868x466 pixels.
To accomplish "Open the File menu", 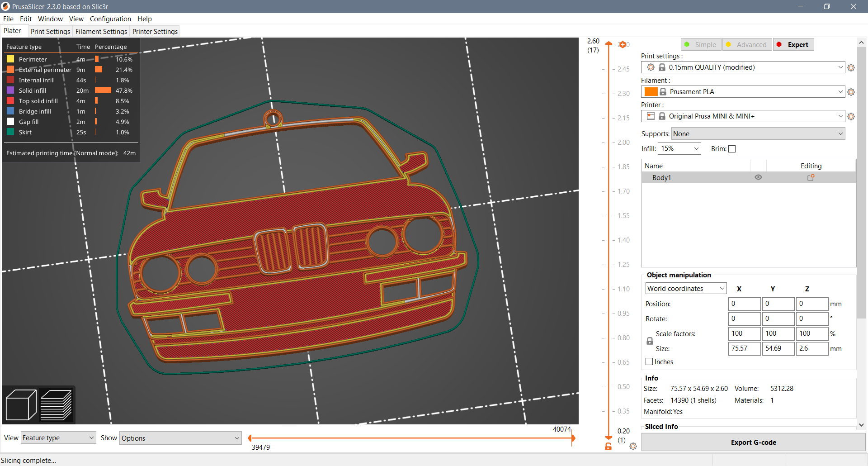I will (8, 19).
